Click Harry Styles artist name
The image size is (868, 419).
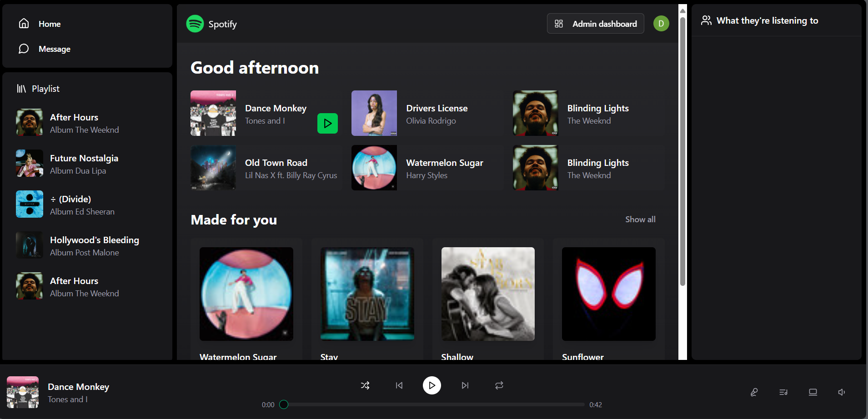pyautogui.click(x=426, y=175)
